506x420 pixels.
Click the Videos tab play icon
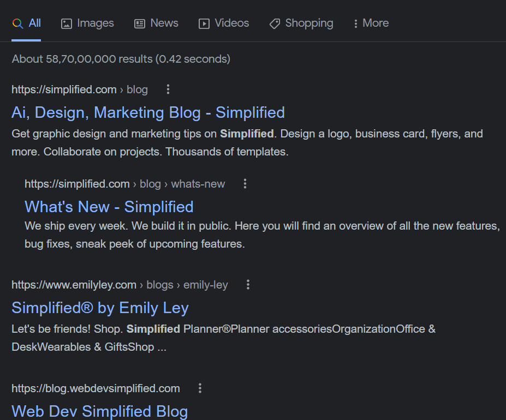pyautogui.click(x=204, y=24)
